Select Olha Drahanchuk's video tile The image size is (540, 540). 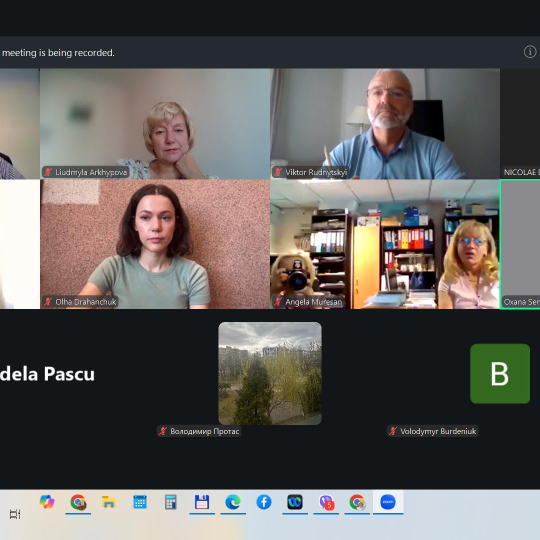click(155, 244)
